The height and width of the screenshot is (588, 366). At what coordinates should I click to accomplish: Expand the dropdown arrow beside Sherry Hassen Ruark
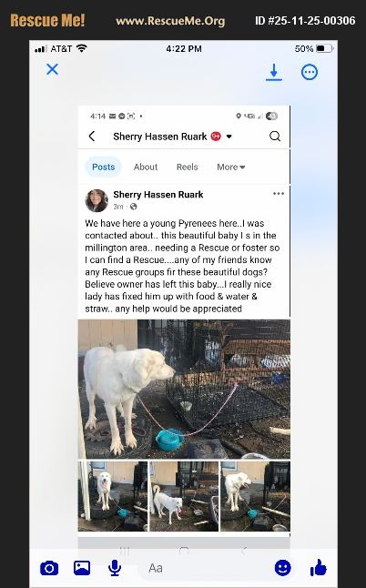coord(229,137)
